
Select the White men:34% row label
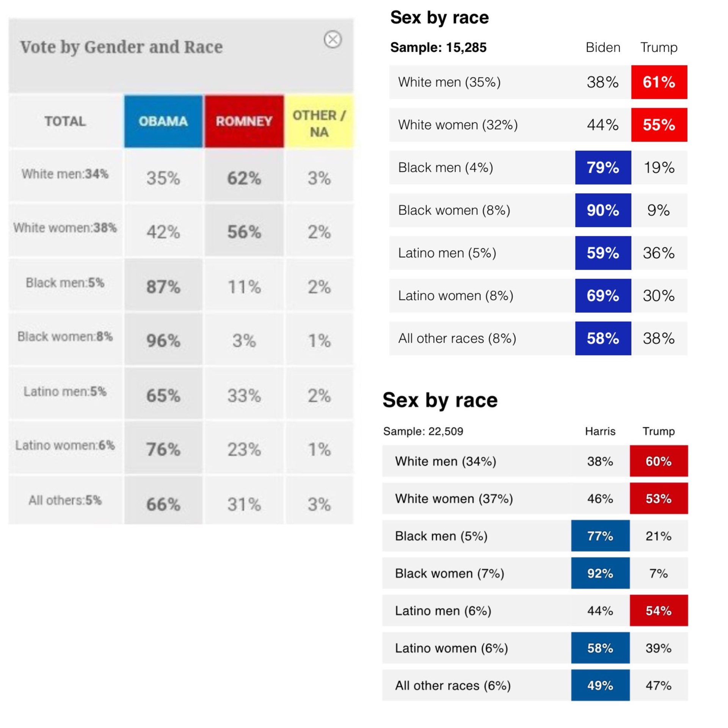65,174
